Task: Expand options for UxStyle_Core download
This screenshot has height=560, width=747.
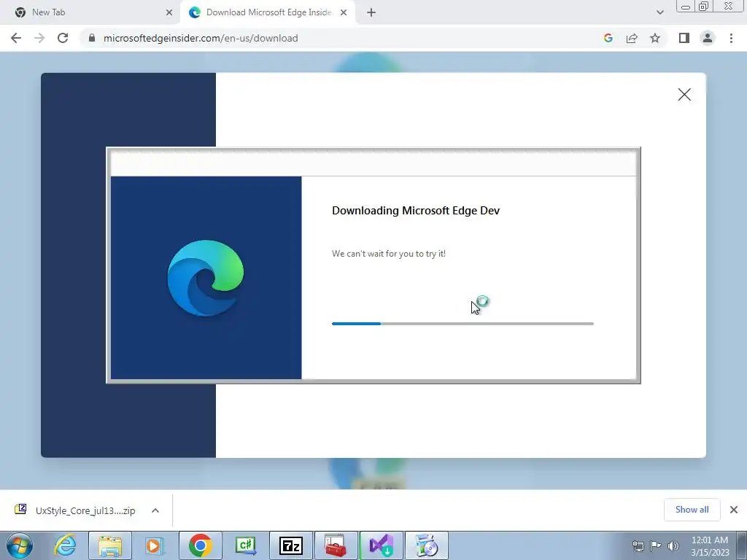Action: click(155, 510)
